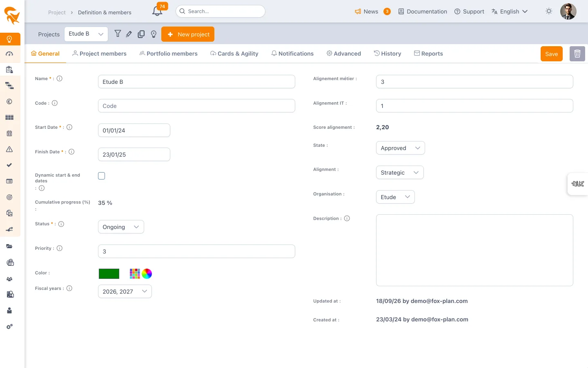
Task: Click the pencil edit icon in the projects toolbar
Action: 129,34
